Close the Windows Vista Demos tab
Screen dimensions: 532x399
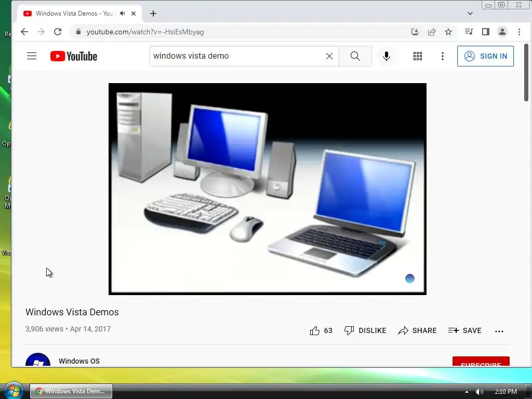point(134,14)
